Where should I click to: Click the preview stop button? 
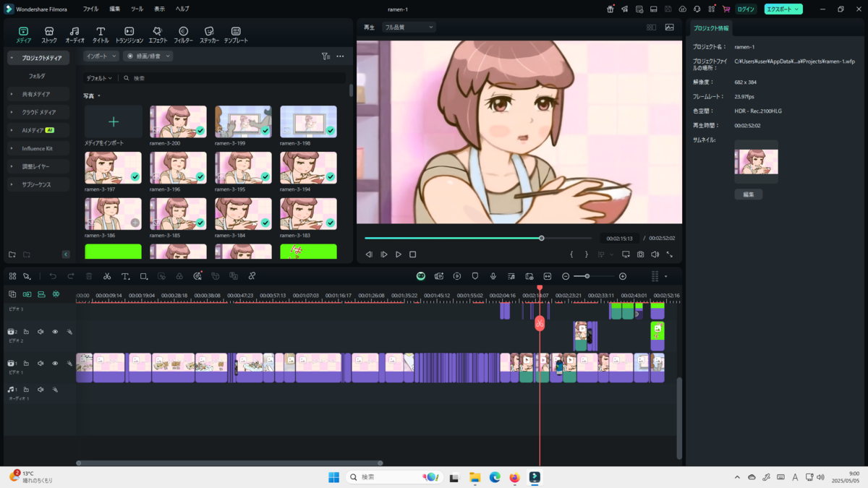click(x=413, y=254)
